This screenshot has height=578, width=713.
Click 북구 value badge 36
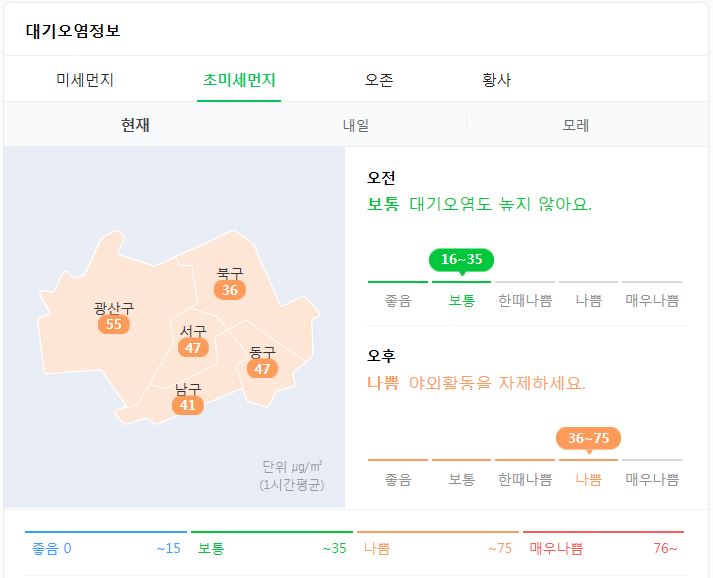point(230,290)
